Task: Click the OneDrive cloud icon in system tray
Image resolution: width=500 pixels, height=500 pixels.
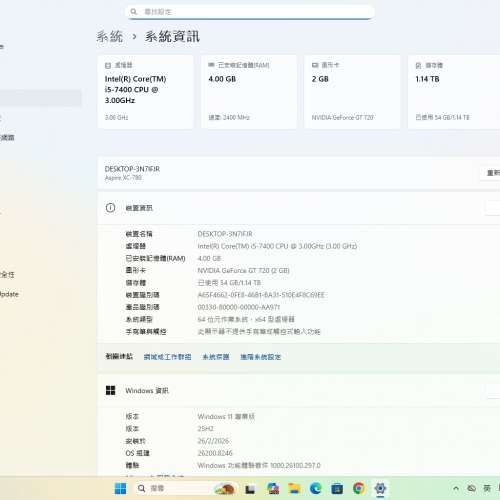Action: pos(471,489)
